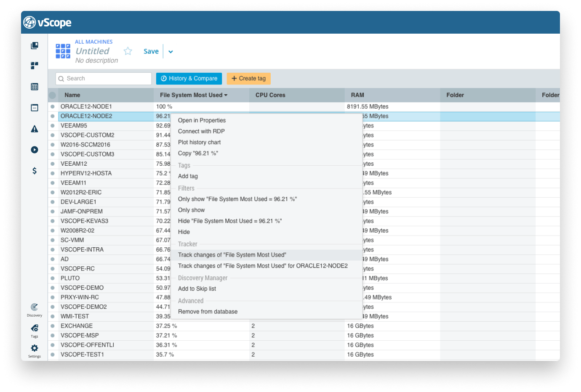The width and height of the screenshot is (581, 392).
Task: Open History & Compare
Action: (x=189, y=79)
